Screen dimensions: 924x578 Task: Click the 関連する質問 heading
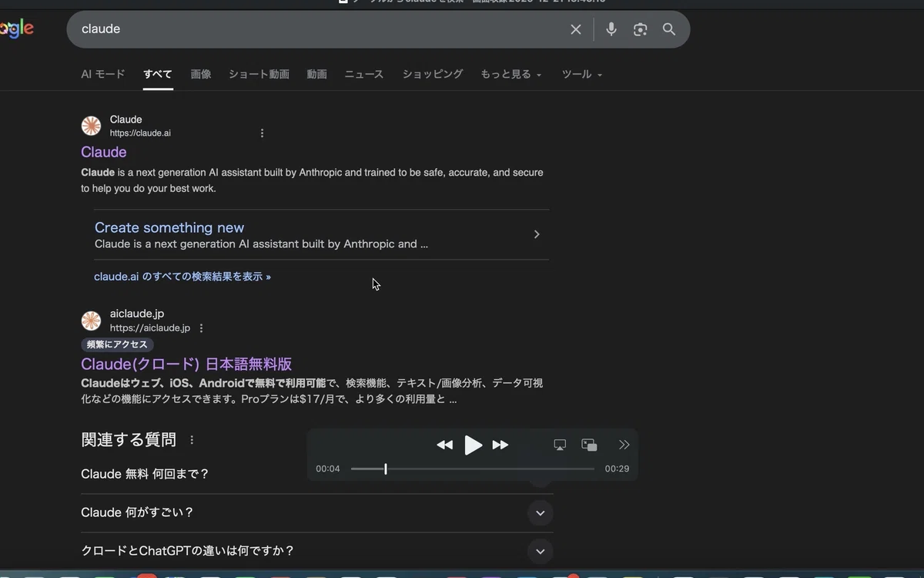click(x=129, y=440)
